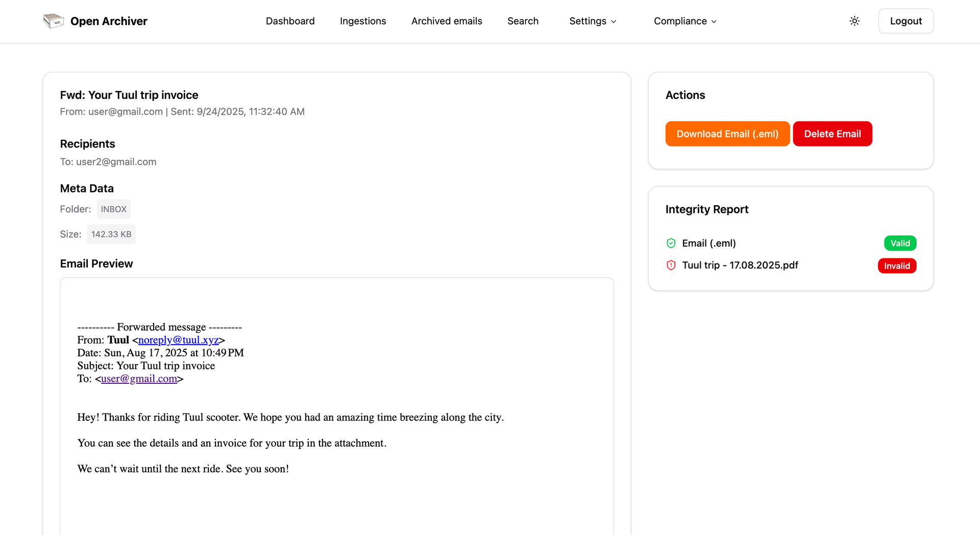This screenshot has height=535, width=980.
Task: Click the green shield icon beside Email (.eml)
Action: coord(671,244)
